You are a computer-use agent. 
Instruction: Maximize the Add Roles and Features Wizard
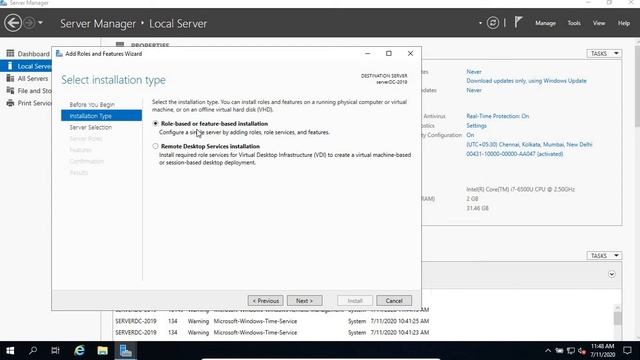tap(389, 53)
